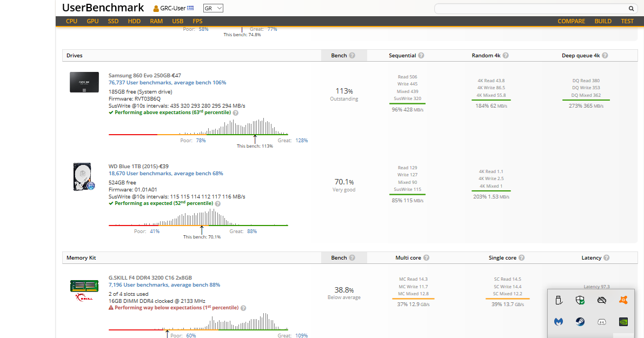The width and height of the screenshot is (644, 338).
Task: Click the top Great 77% link
Action: tap(273, 29)
